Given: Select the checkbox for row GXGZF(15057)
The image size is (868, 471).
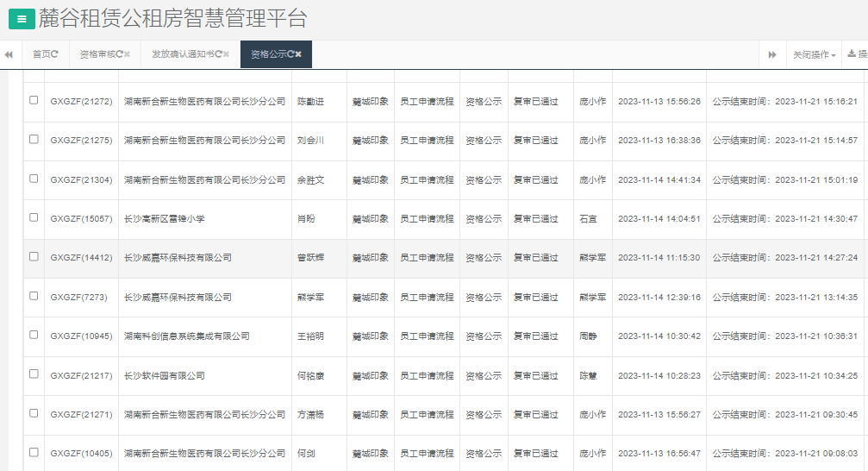Looking at the screenshot, I should pyautogui.click(x=34, y=217).
